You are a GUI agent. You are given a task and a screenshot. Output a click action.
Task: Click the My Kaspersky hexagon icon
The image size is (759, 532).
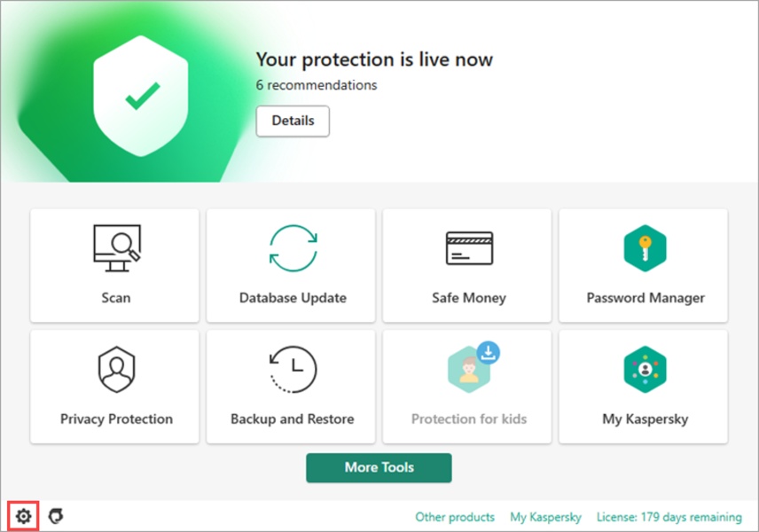point(645,369)
